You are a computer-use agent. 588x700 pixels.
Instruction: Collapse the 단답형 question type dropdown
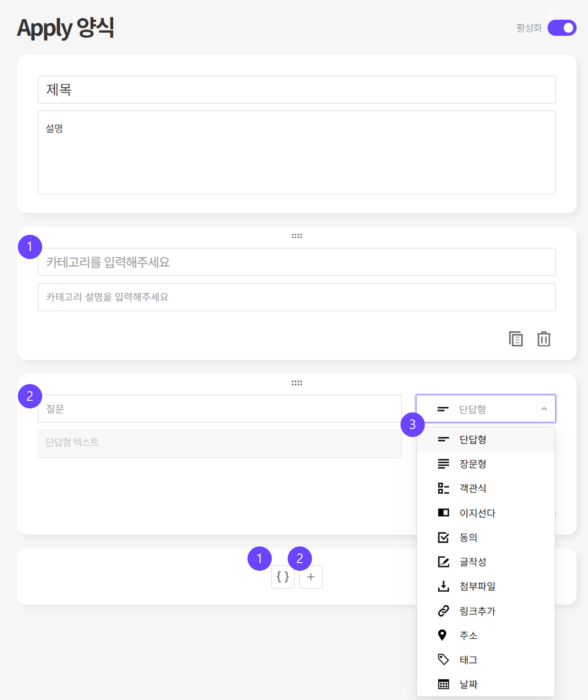coord(485,409)
